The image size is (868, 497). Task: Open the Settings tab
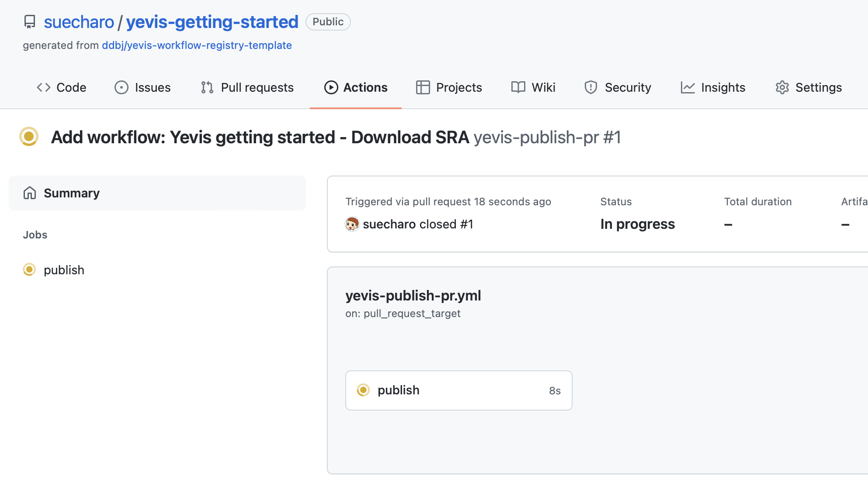coord(809,87)
